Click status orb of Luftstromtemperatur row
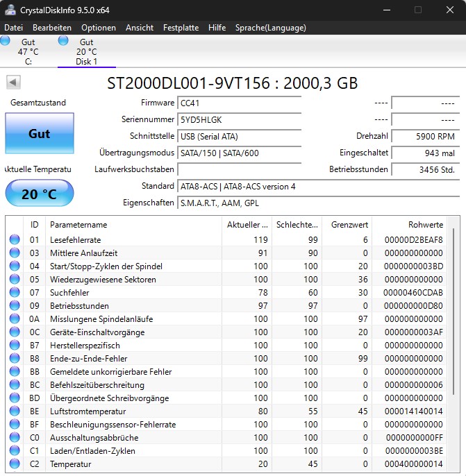Viewport: 466px width, 476px height. pos(15,411)
